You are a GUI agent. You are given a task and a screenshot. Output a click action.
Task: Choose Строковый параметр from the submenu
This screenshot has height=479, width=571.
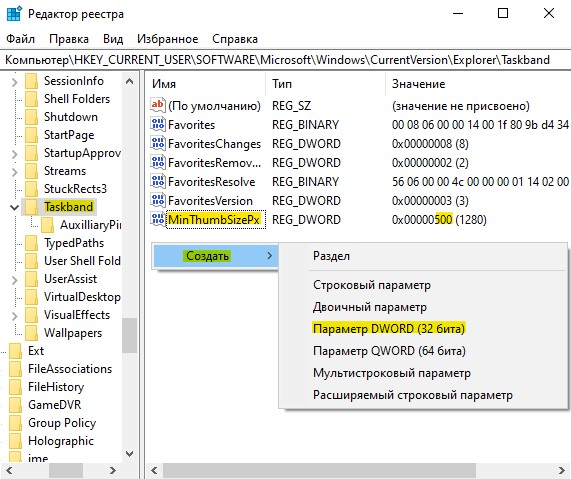coord(372,285)
